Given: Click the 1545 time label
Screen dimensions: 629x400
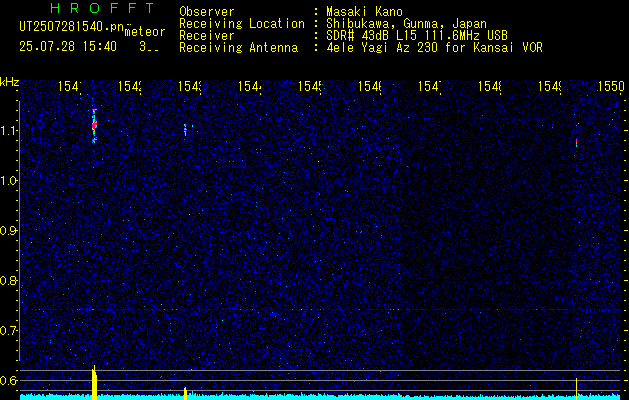Looking at the screenshot, I should [310, 86].
